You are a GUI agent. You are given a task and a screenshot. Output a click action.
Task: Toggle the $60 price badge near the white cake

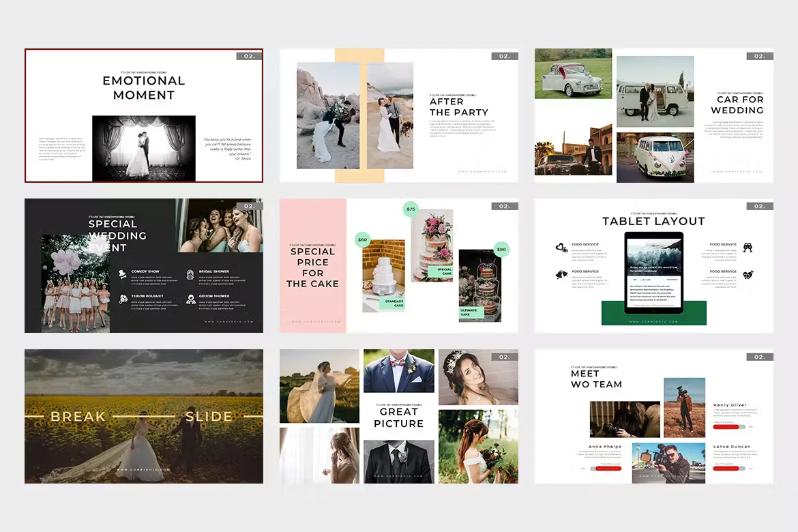361,239
